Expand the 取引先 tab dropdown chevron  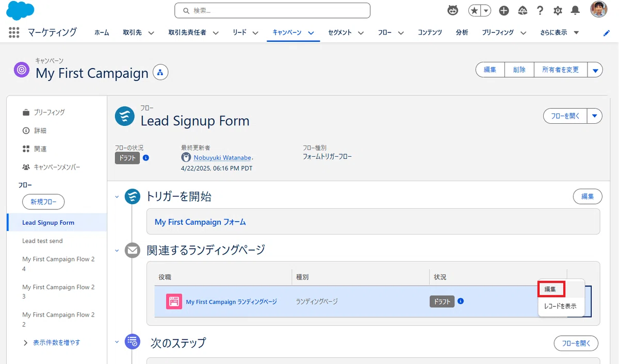[x=152, y=33]
